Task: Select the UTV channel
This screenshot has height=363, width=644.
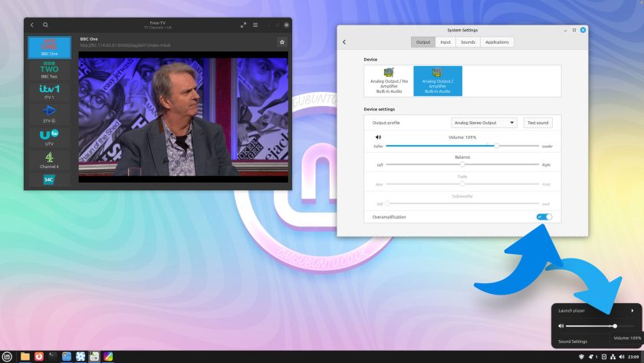Action: pos(49,137)
